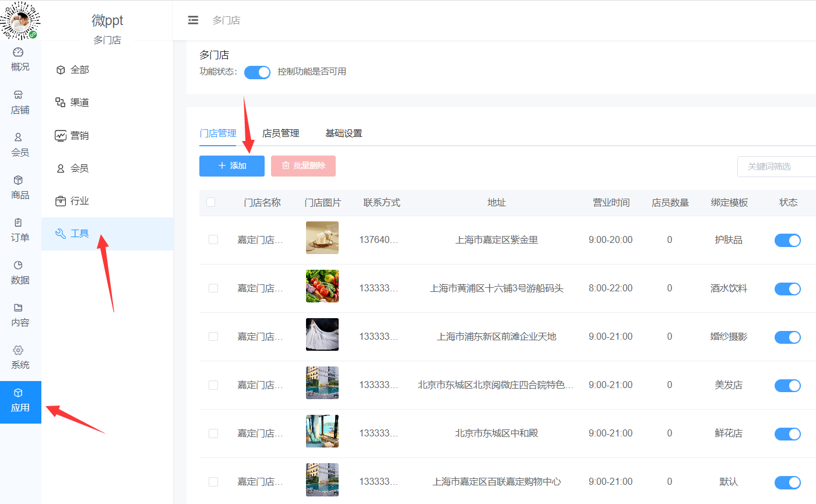Click the 绑定模板 column header
This screenshot has height=504, width=816.
click(729, 202)
